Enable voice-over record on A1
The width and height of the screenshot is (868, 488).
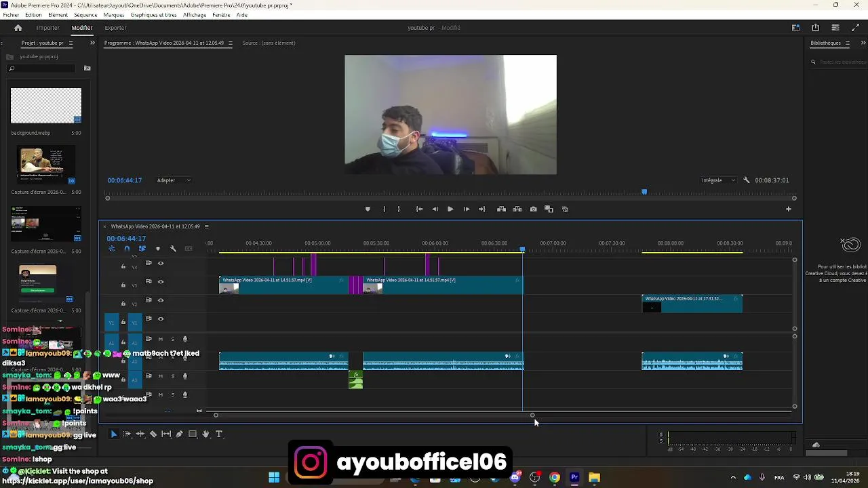[184, 339]
